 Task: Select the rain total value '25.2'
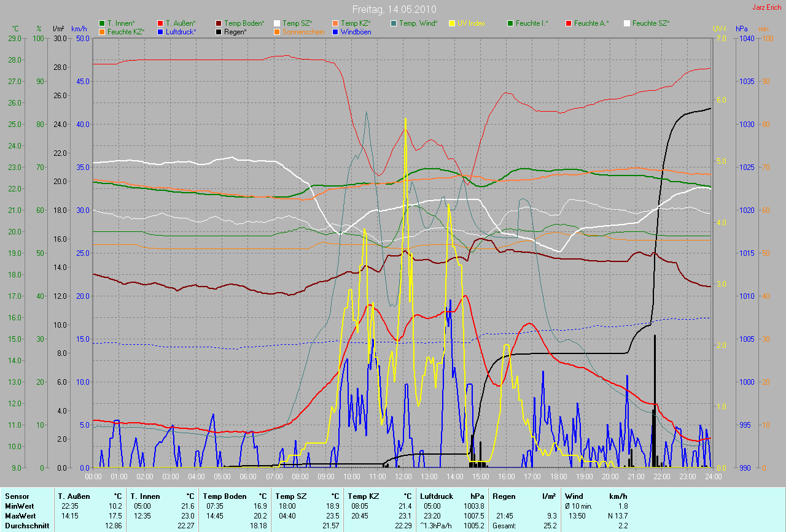550,526
